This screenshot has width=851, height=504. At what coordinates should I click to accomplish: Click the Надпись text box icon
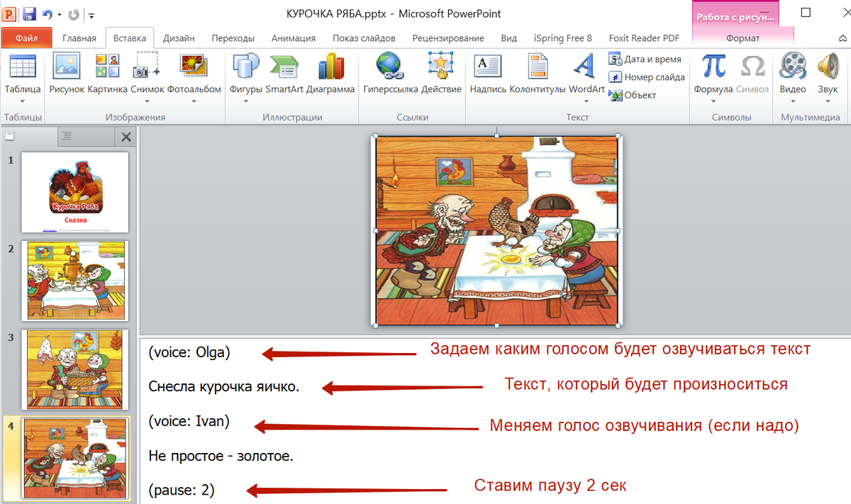488,67
